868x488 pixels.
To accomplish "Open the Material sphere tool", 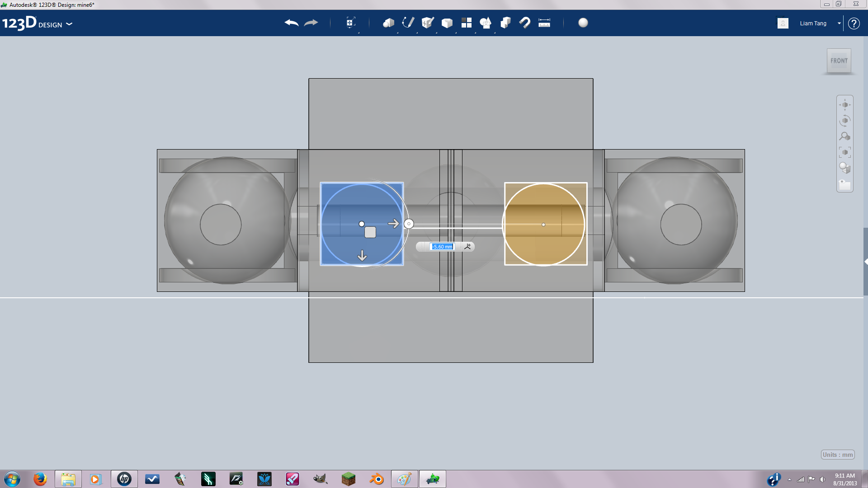I will point(583,23).
